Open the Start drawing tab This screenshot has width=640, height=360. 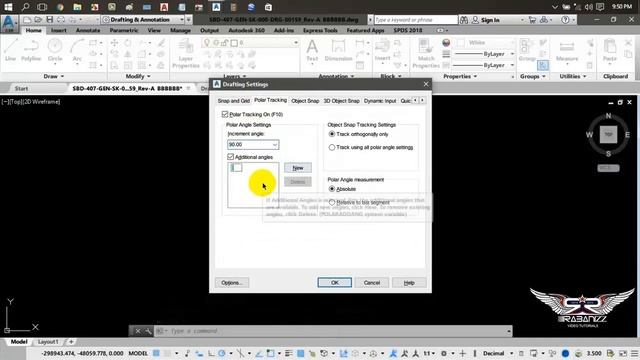(x=21, y=88)
